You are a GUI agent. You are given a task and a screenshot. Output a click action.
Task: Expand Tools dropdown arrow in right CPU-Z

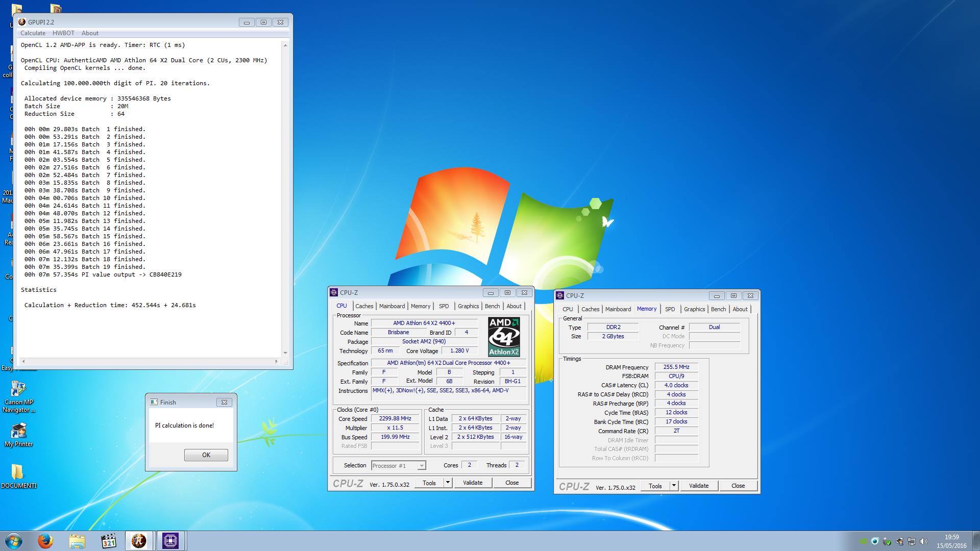[x=674, y=486]
